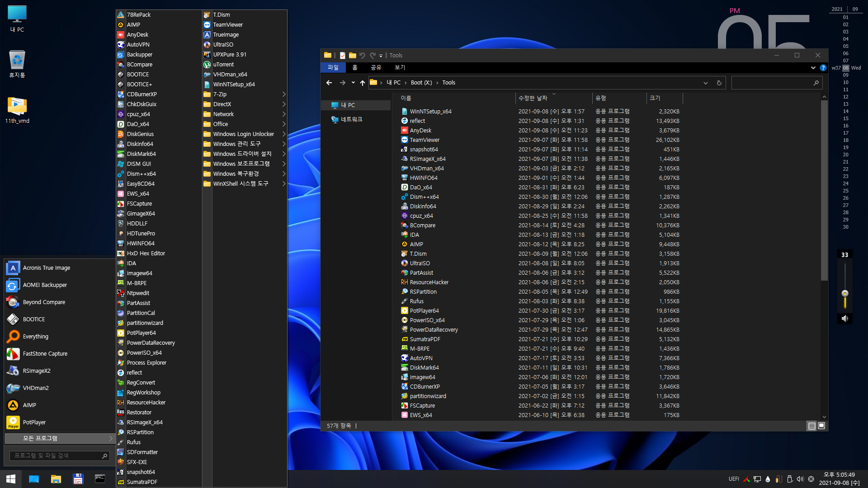Expand the Windows 관리 도구 submenu
Viewport: 868px width, 488px height.
(245, 144)
